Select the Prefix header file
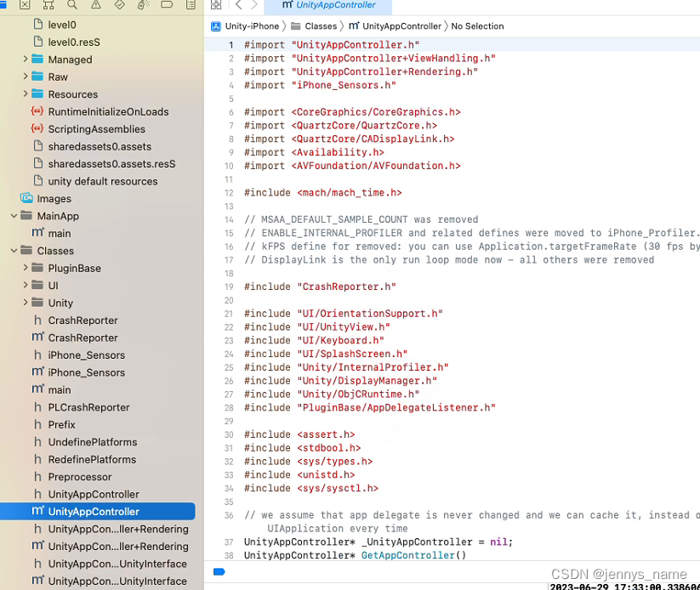The height and width of the screenshot is (590, 700). pos(60,424)
